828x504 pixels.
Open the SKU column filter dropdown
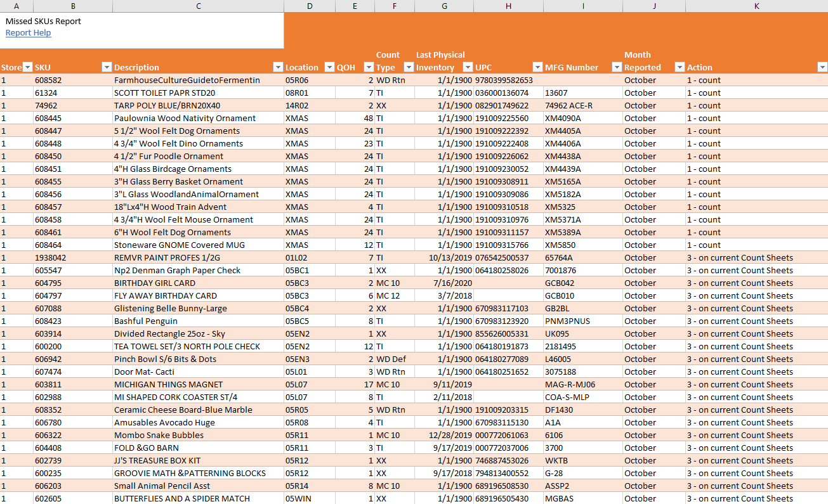(x=107, y=67)
